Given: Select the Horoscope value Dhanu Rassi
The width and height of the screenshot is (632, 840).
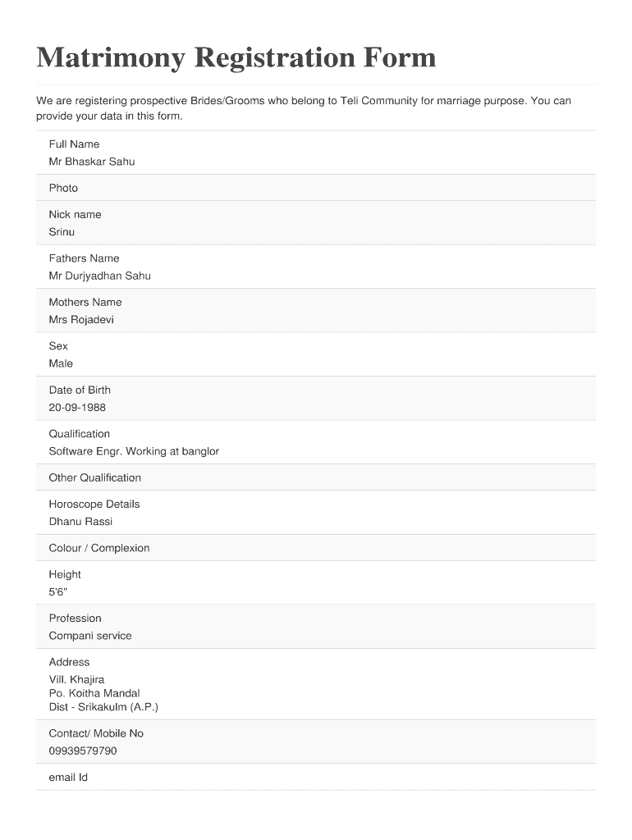Looking at the screenshot, I should point(80,522).
